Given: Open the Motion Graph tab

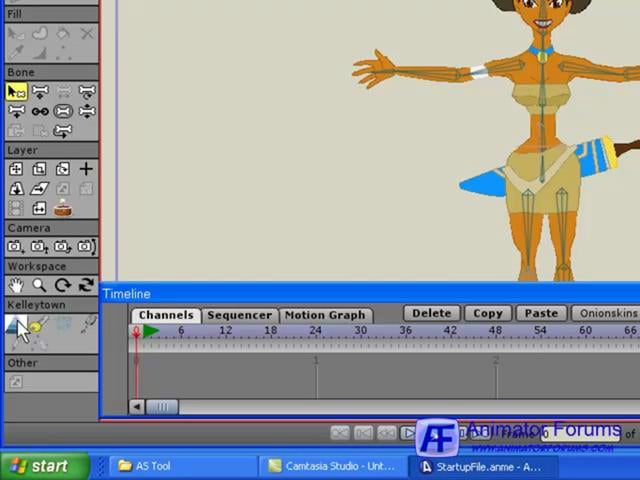Looking at the screenshot, I should click(325, 315).
